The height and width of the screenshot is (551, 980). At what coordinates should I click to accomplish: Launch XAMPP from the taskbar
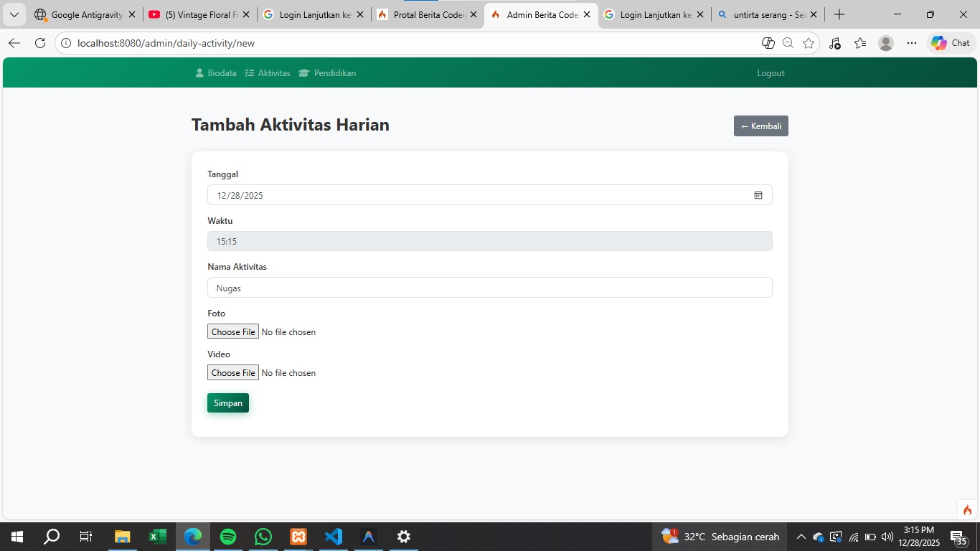[x=298, y=537]
